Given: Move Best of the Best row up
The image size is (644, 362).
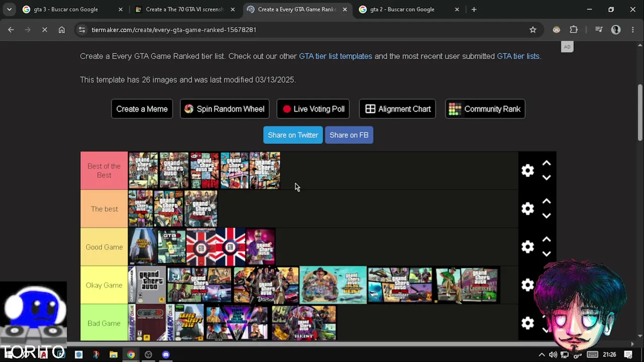Looking at the screenshot, I should (x=546, y=163).
